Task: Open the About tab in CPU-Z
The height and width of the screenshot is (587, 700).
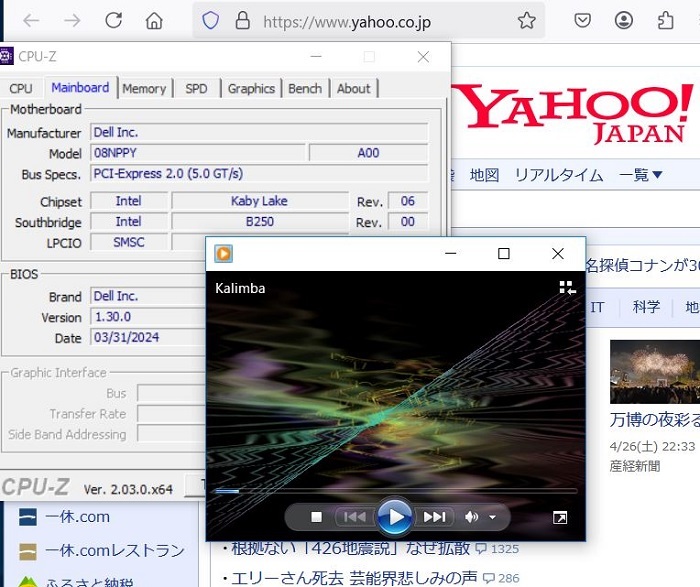Action: 354,88
